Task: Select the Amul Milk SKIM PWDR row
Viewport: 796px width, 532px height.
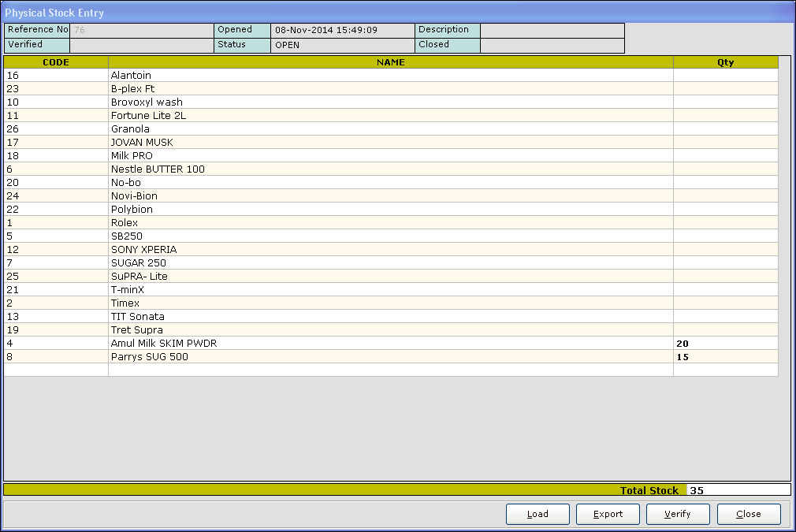Action: [391, 343]
